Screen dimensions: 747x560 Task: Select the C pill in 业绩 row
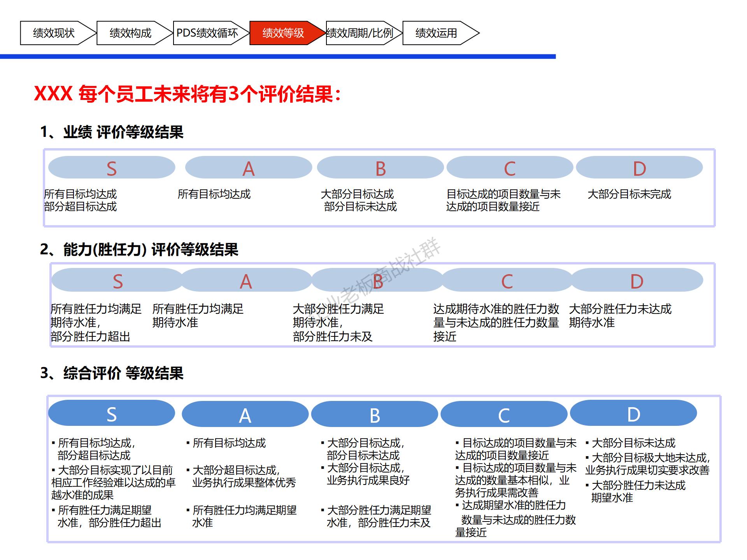tap(510, 168)
